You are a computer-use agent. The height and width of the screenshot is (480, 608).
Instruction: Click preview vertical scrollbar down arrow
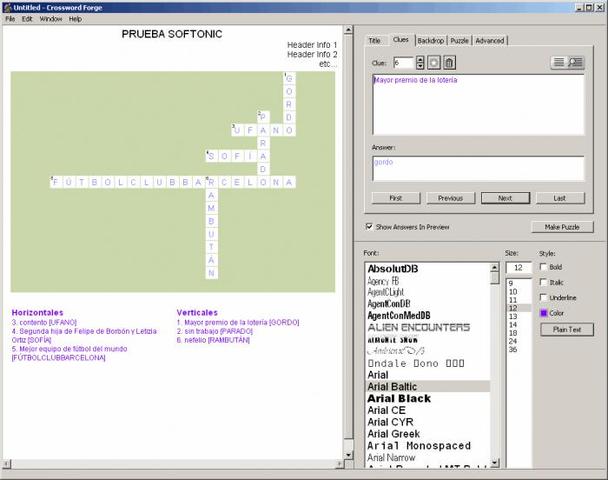coord(348,454)
